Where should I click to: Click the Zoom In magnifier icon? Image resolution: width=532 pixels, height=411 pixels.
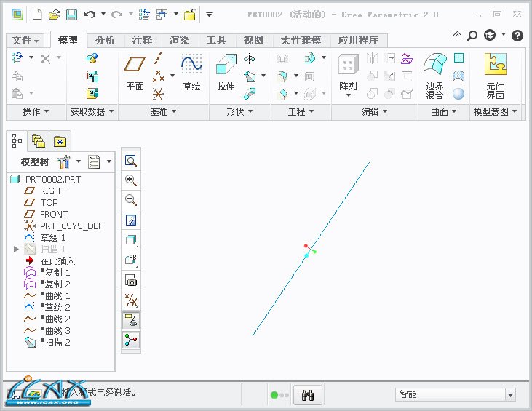pos(131,181)
